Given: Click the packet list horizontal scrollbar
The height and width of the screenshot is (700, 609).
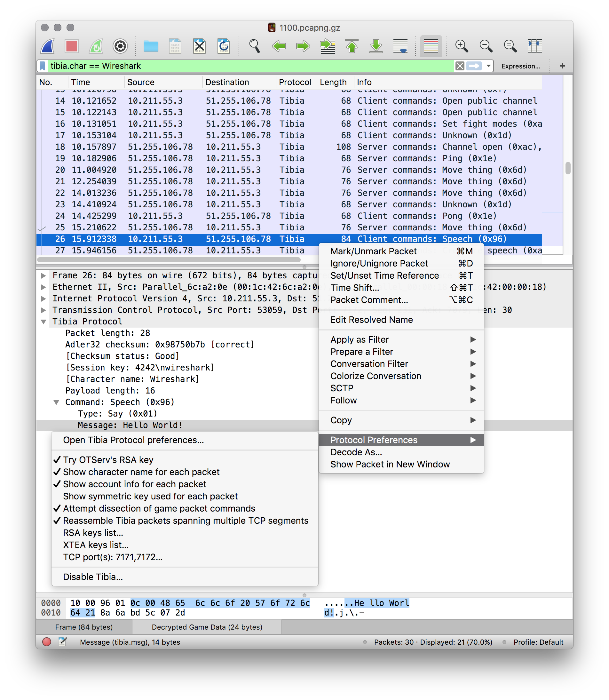Looking at the screenshot, I should [x=169, y=260].
